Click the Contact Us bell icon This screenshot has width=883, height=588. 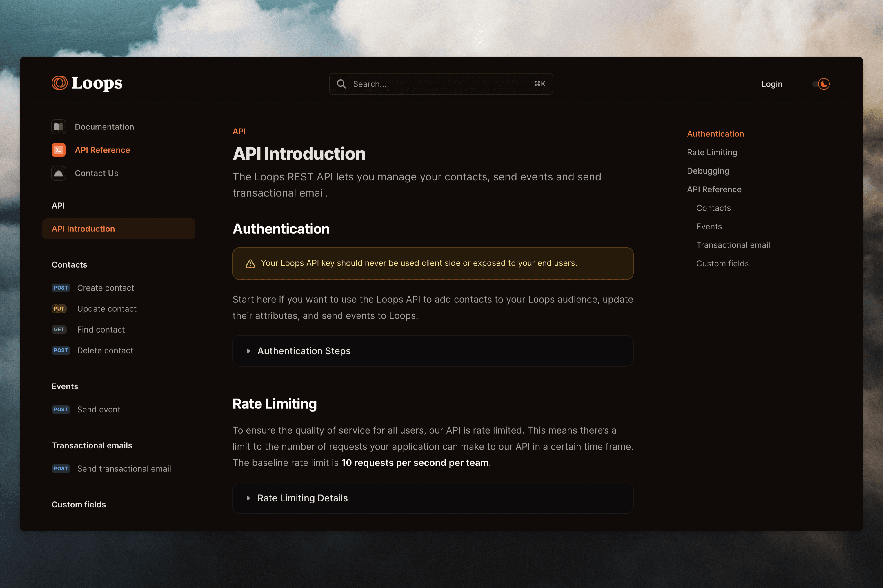(x=59, y=173)
